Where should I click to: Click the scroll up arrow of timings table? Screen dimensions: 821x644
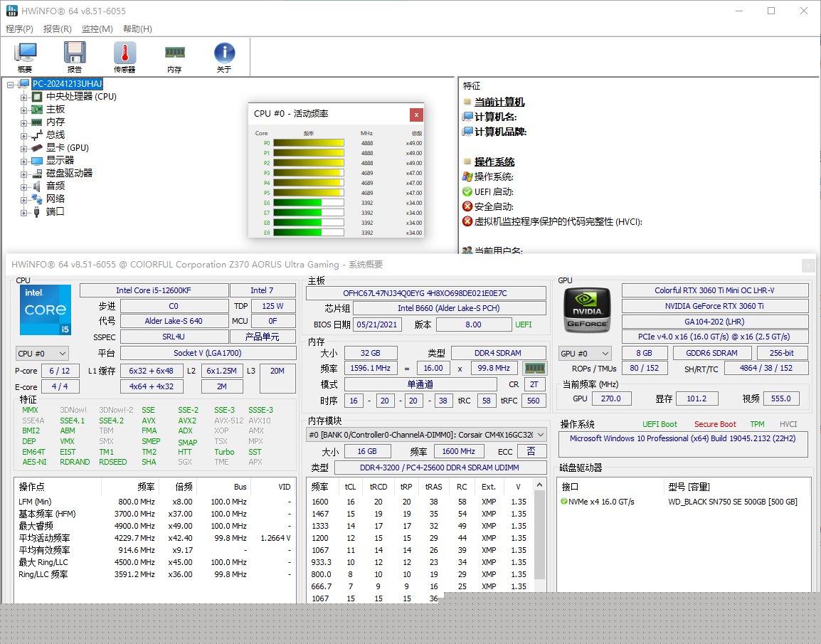coord(539,485)
